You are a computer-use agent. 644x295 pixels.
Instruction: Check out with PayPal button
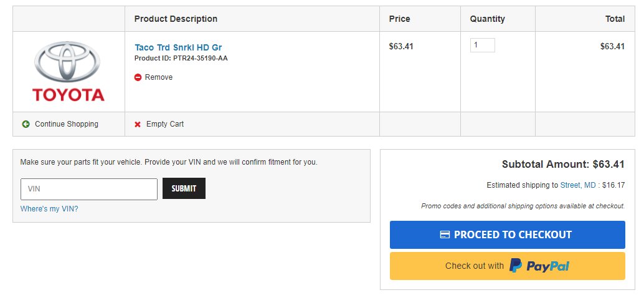pyautogui.click(x=507, y=266)
